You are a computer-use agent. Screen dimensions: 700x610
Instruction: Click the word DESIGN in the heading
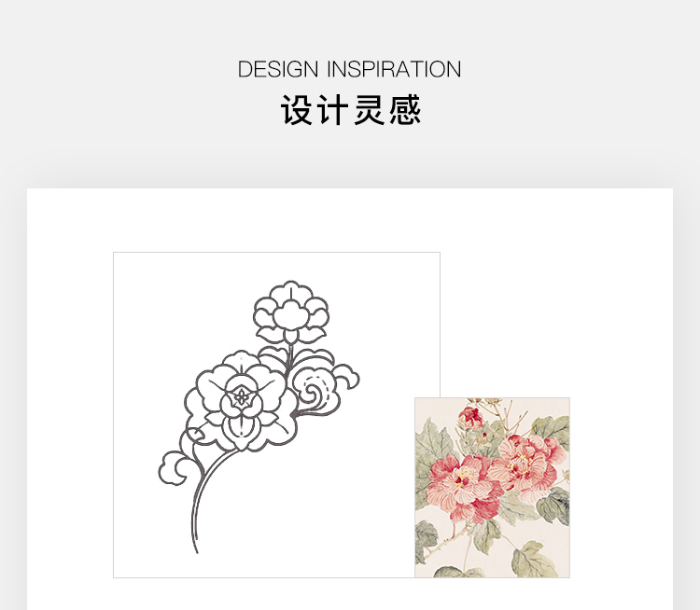278,69
